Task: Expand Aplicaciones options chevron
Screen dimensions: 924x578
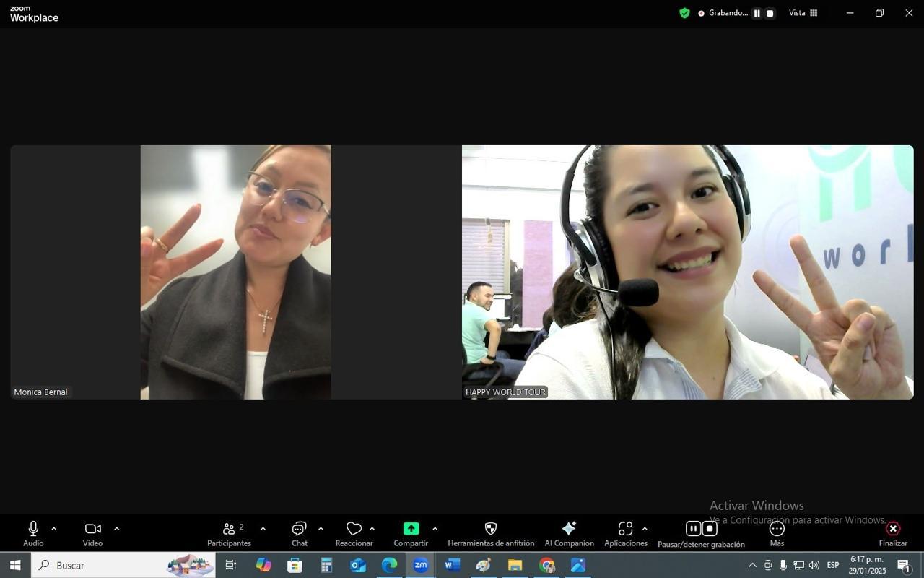Action: [x=645, y=529]
